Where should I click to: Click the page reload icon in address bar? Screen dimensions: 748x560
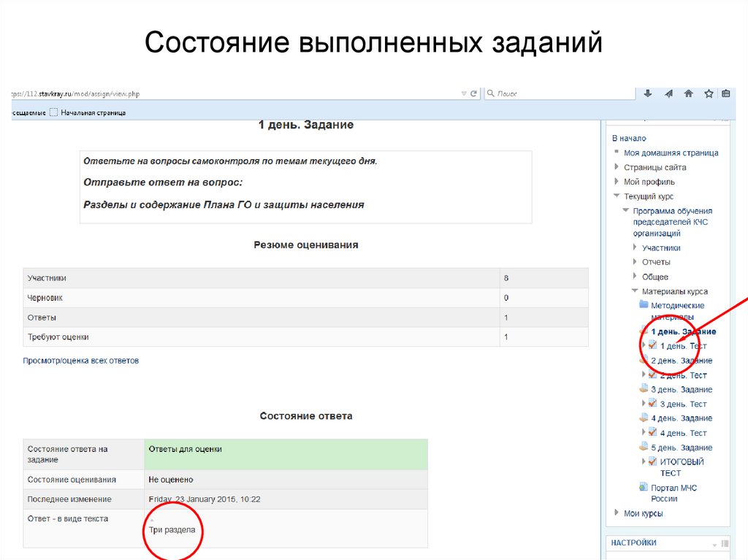(474, 93)
